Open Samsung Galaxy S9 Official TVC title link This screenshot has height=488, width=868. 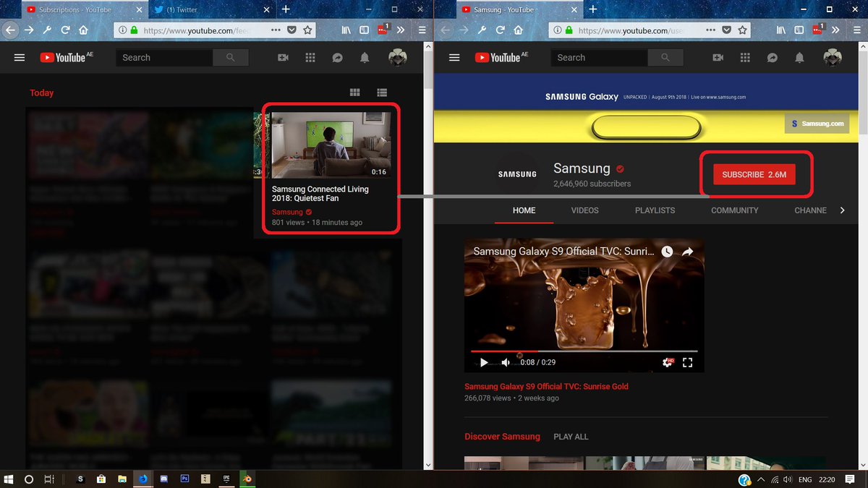(546, 387)
